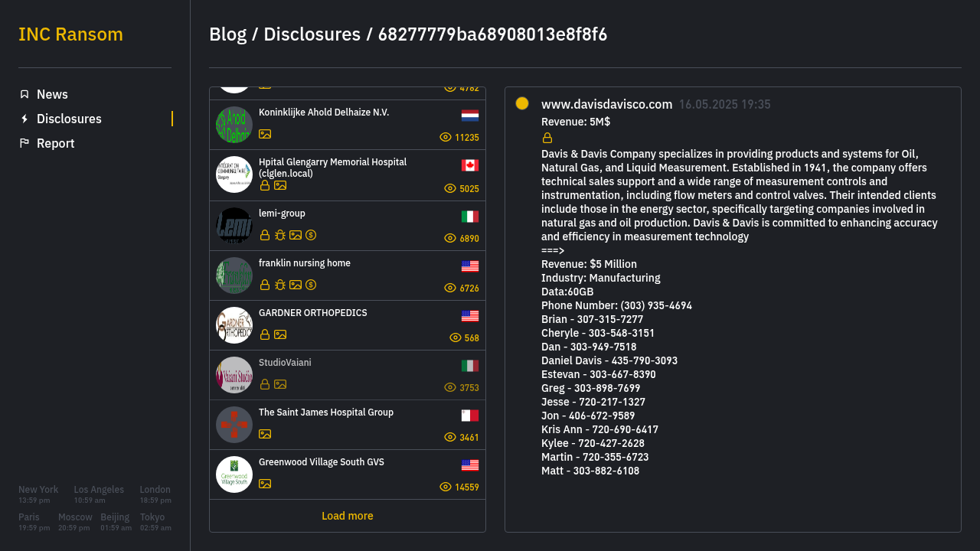Click the lock icon under StudioVaiani
Screen dimensions: 980x551
265,384
